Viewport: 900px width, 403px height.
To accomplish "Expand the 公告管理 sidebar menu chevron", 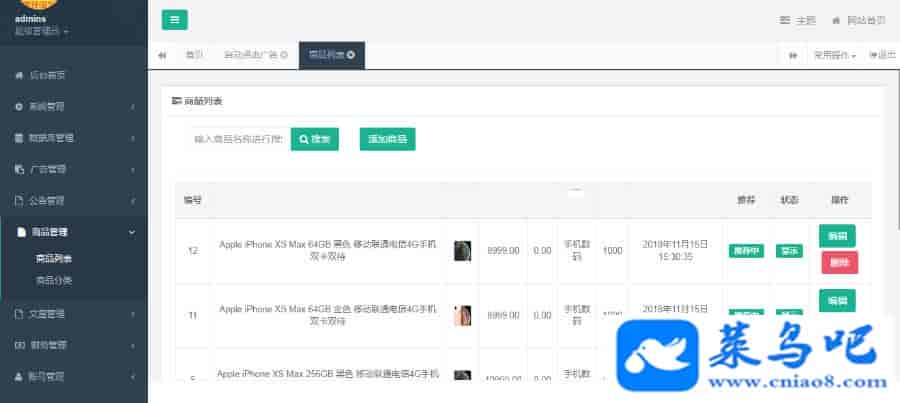I will pos(133,202).
